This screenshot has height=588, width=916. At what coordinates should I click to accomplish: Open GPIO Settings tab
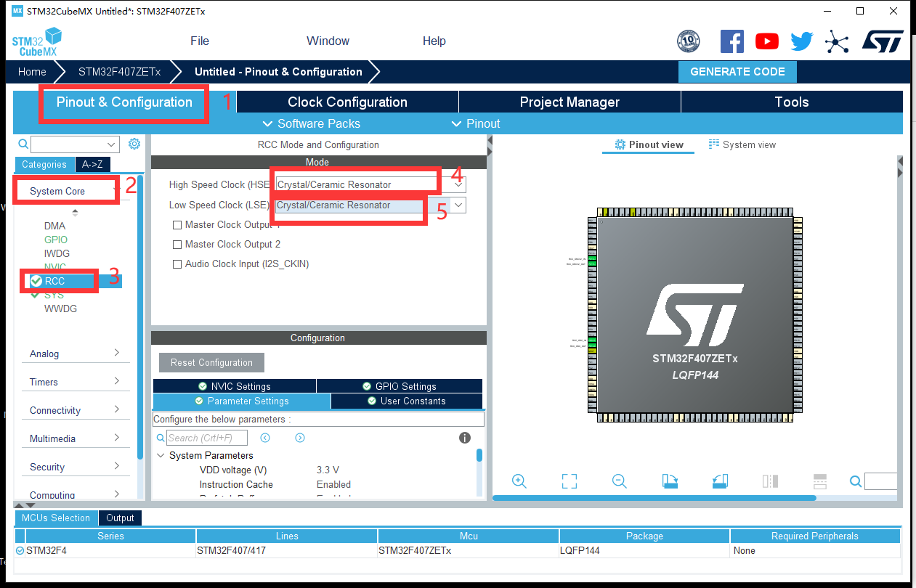(400, 386)
